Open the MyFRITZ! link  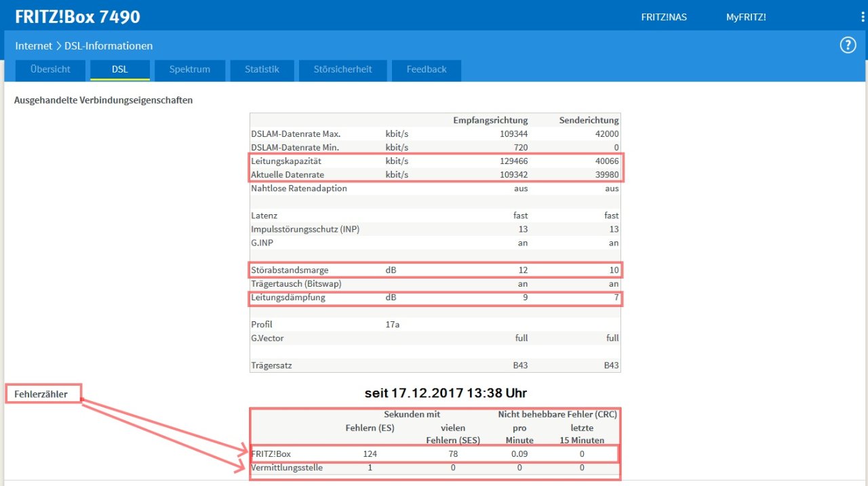coord(745,17)
